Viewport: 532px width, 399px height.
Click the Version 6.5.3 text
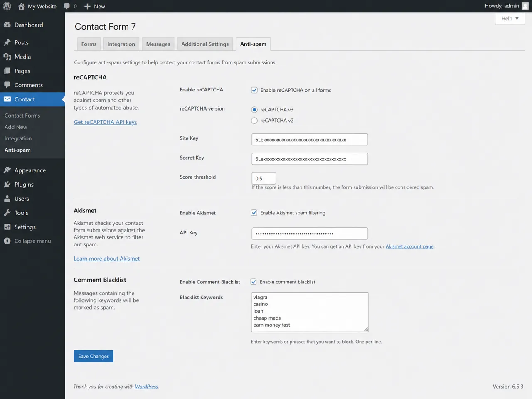point(508,387)
